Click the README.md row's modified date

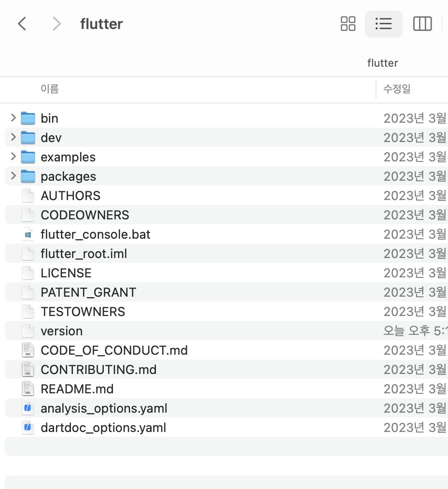click(415, 389)
